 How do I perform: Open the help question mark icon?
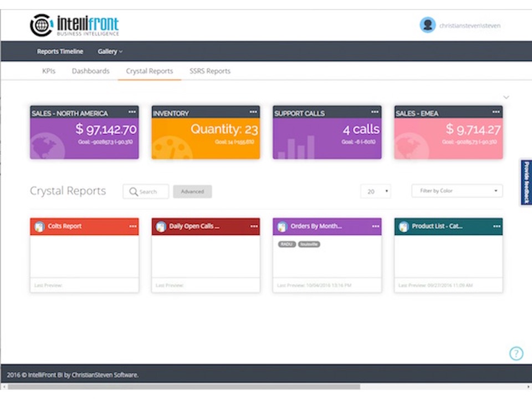pyautogui.click(x=516, y=354)
